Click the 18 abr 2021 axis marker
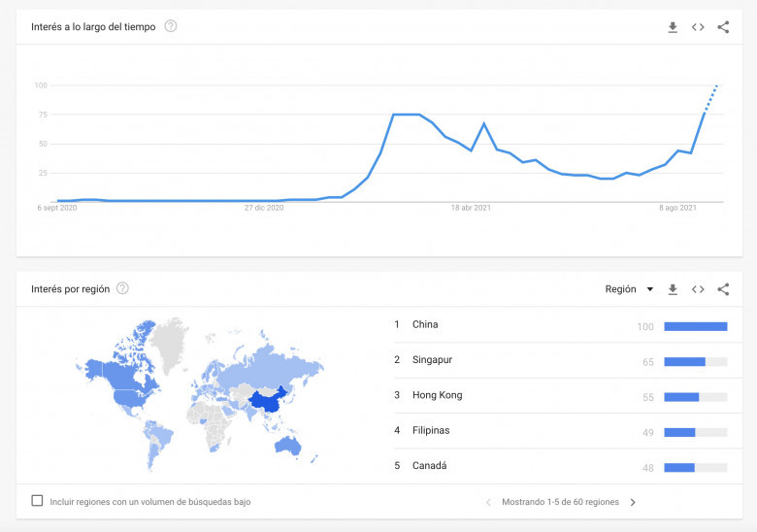The image size is (757, 532). coord(471,208)
